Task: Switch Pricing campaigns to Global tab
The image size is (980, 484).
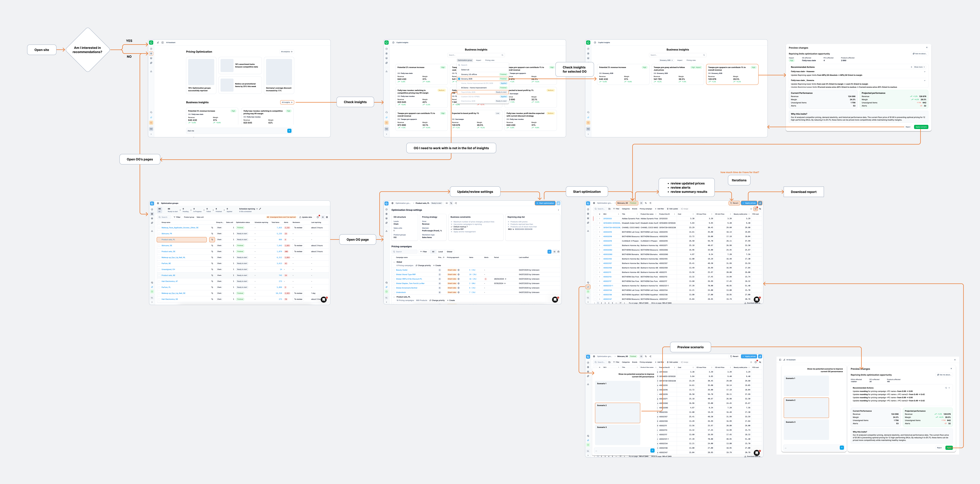Action: (450, 252)
